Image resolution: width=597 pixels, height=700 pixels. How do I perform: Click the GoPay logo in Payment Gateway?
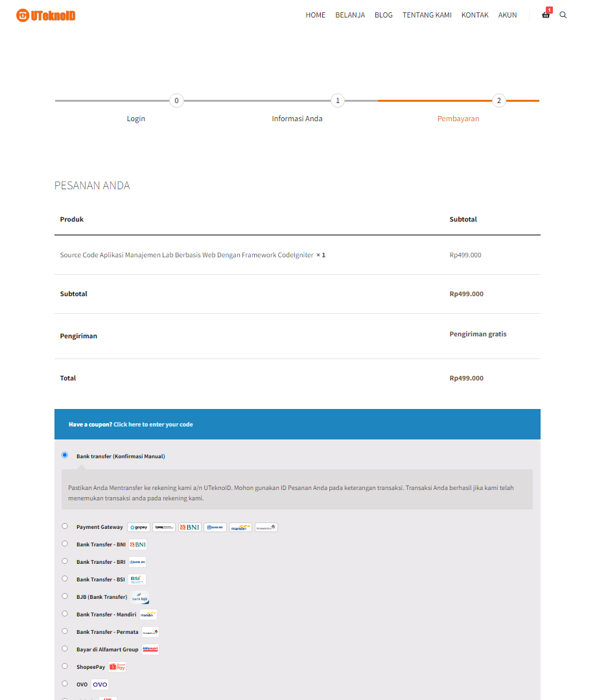tap(139, 528)
